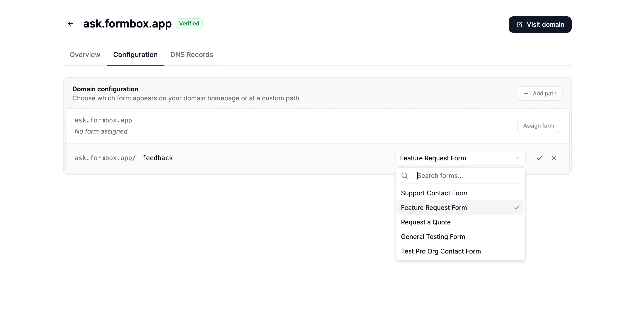Click the search magnifier icon
Viewport: 644px width, 333px height.
tap(405, 176)
